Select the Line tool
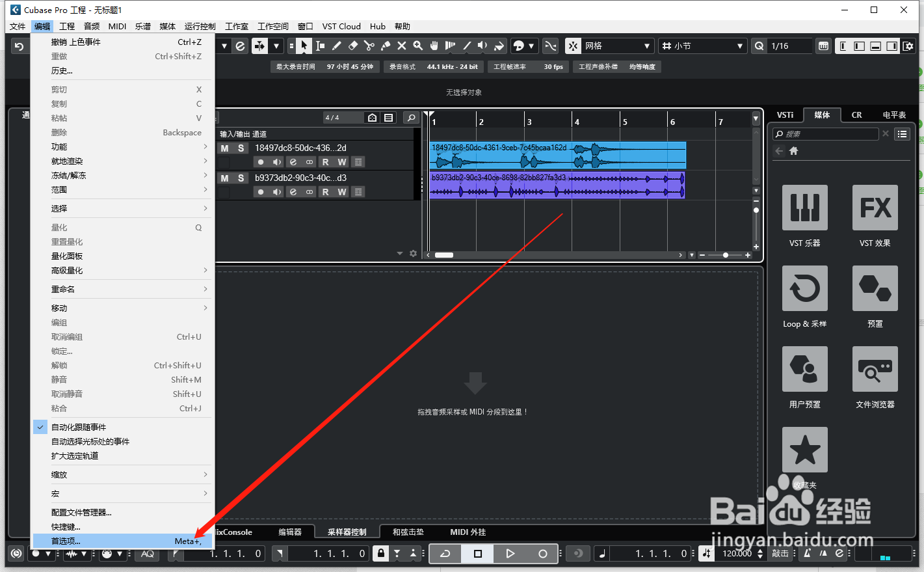Screen dimensions: 924x572 [466, 46]
